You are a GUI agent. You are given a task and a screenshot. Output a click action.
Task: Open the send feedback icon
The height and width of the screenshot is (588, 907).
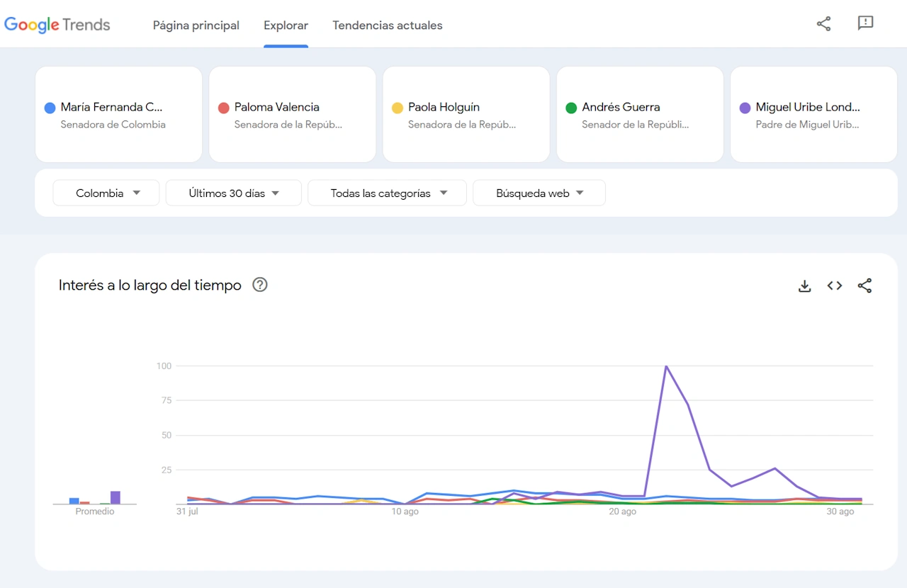(x=865, y=23)
